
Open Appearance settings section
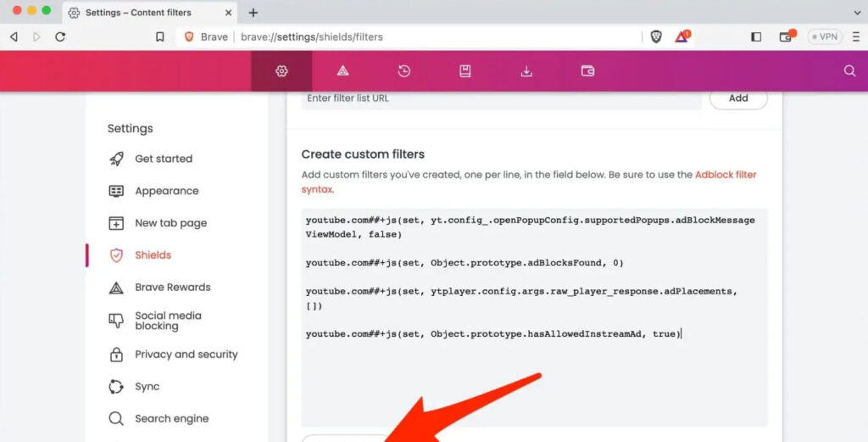point(167,191)
